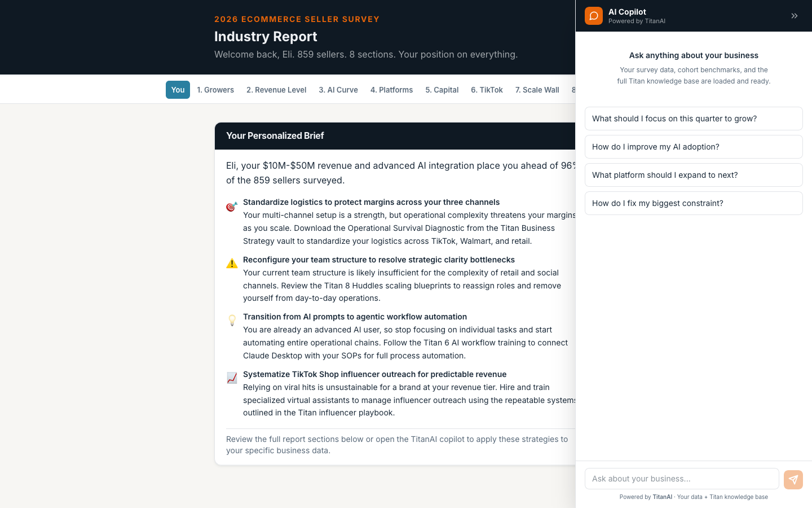Viewport: 812px width, 508px height.
Task: Click the chart icon beside TikTok outreach tip
Action: point(232,378)
